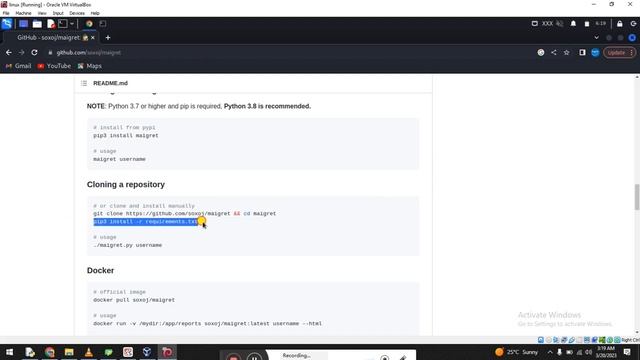The height and width of the screenshot is (360, 640).
Task: Open weather widget 25°C Sunny
Action: click(x=517, y=352)
